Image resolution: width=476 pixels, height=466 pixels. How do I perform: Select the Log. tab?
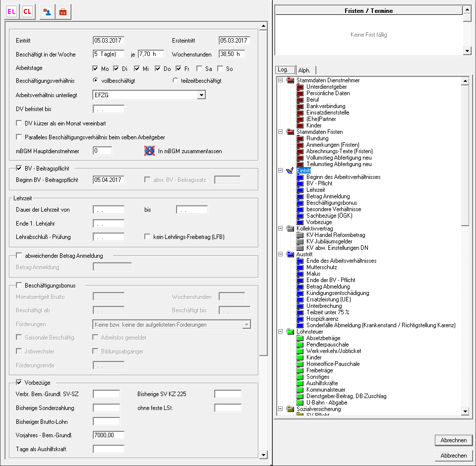285,70
